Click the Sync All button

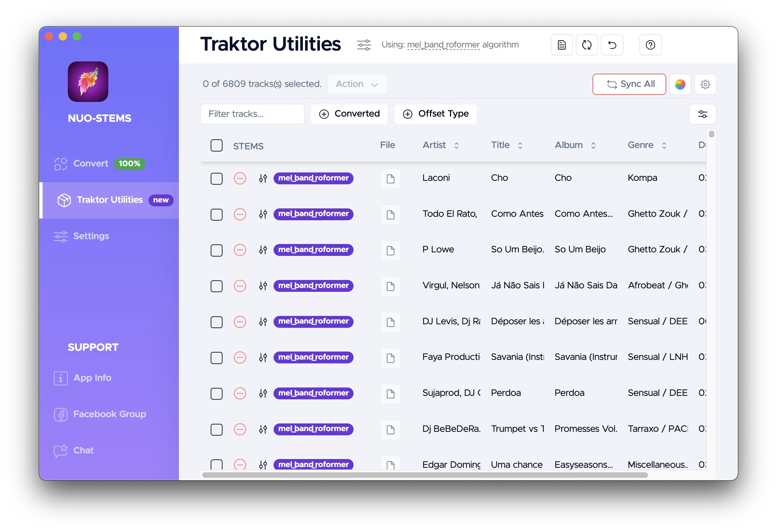(629, 84)
